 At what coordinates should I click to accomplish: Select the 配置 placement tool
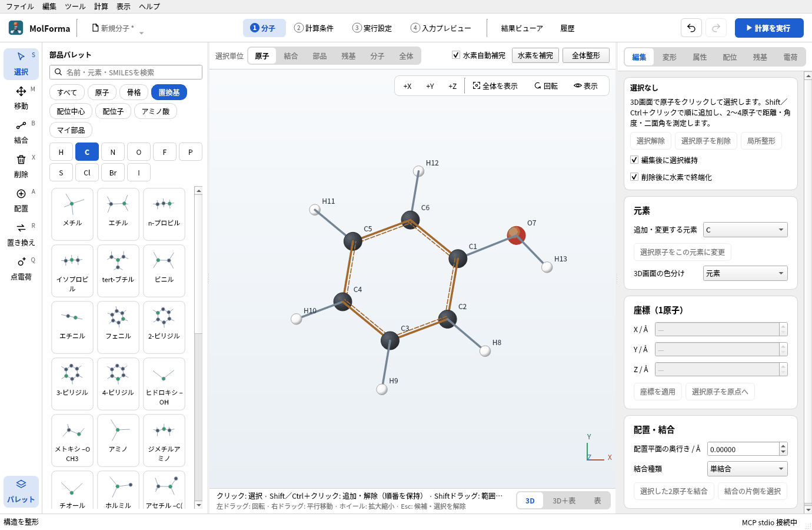21,200
